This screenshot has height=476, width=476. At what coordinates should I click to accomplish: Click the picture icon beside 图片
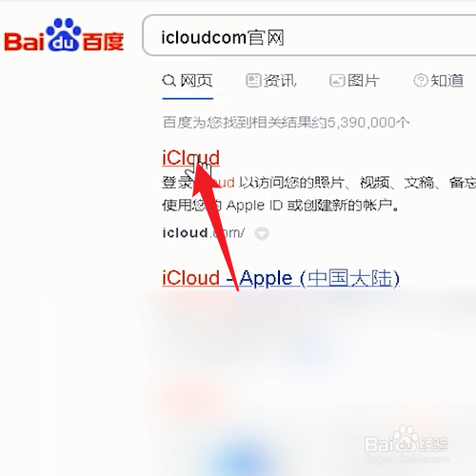pyautogui.click(x=337, y=81)
